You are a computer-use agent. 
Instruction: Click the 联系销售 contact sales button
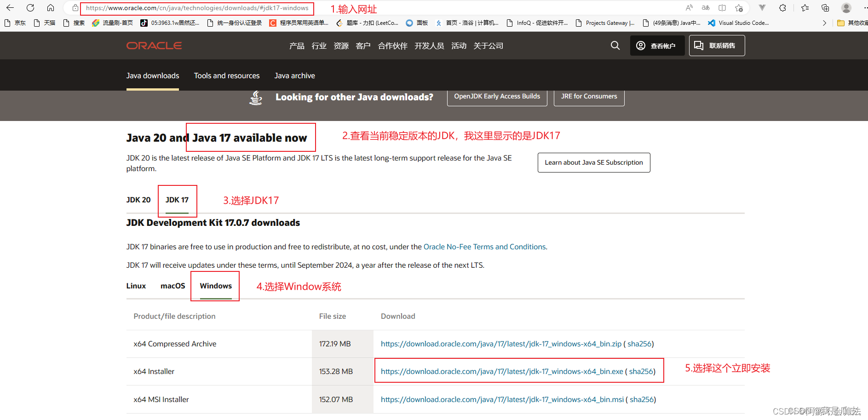[717, 46]
